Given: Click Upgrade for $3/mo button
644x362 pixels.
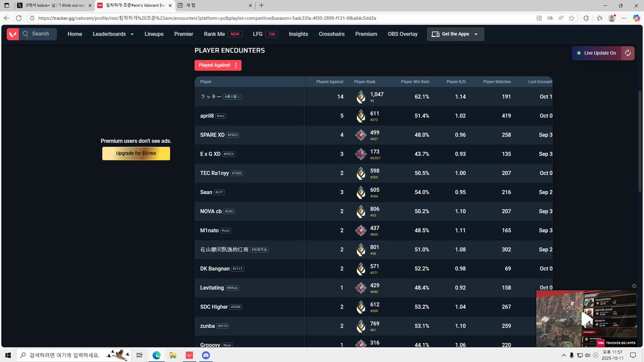Looking at the screenshot, I should [x=136, y=153].
